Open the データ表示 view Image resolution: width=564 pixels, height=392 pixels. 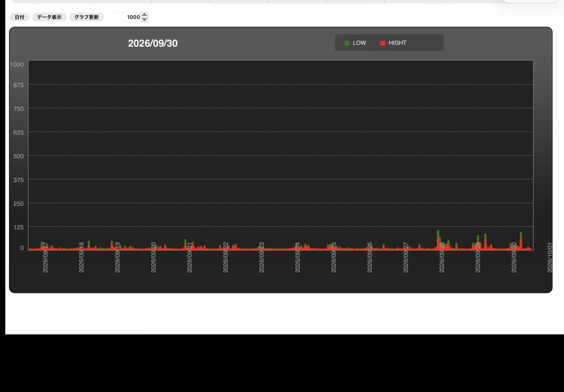(x=49, y=17)
